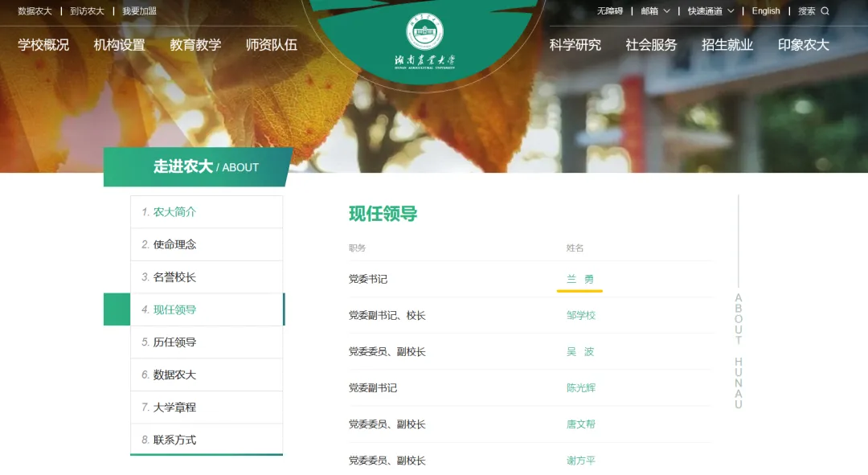Open the 邮箱 dropdown
This screenshot has width=868, height=475.
click(649, 10)
